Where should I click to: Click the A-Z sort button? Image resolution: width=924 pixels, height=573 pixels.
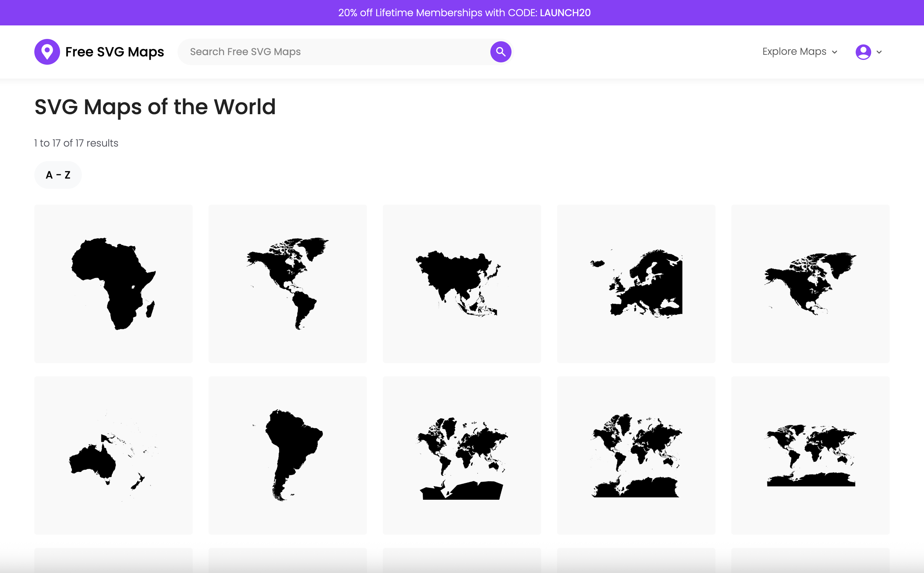[x=58, y=175]
